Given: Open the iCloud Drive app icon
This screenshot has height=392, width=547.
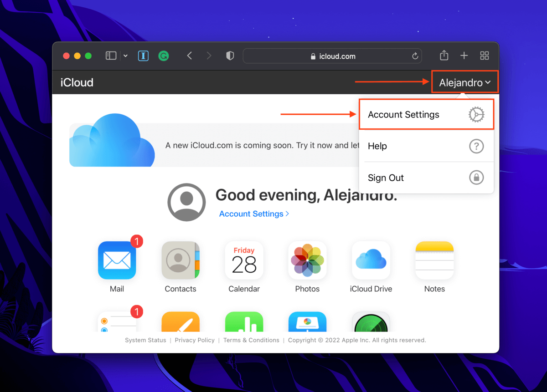Looking at the screenshot, I should pyautogui.click(x=371, y=260).
